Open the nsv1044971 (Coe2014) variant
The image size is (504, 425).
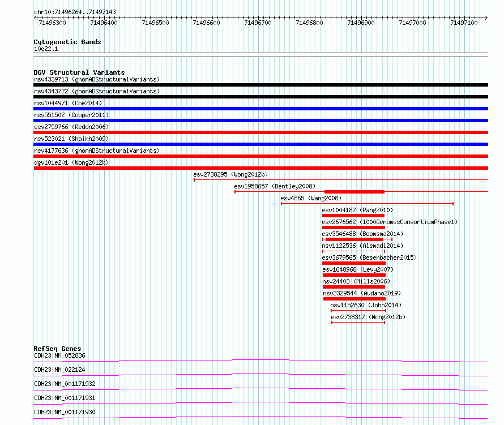(x=68, y=103)
